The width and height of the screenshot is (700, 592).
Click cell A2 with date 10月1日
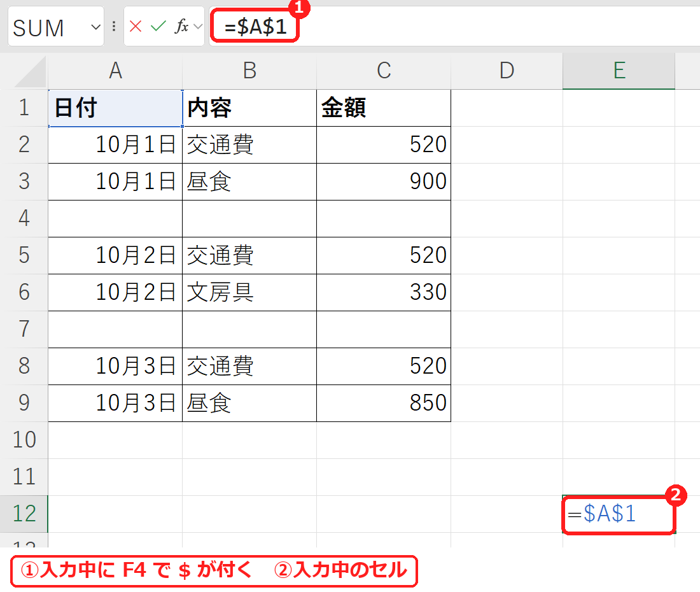pyautogui.click(x=115, y=144)
